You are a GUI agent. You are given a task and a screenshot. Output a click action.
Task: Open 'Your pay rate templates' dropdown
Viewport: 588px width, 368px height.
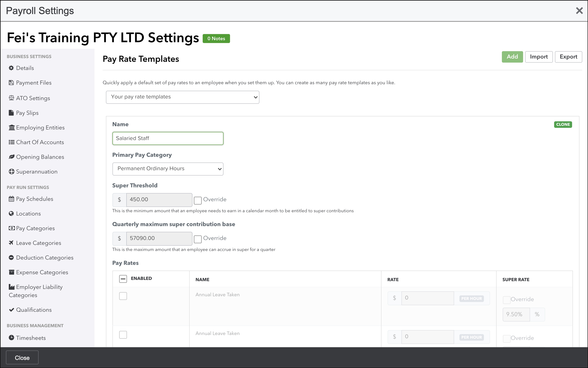pos(182,97)
